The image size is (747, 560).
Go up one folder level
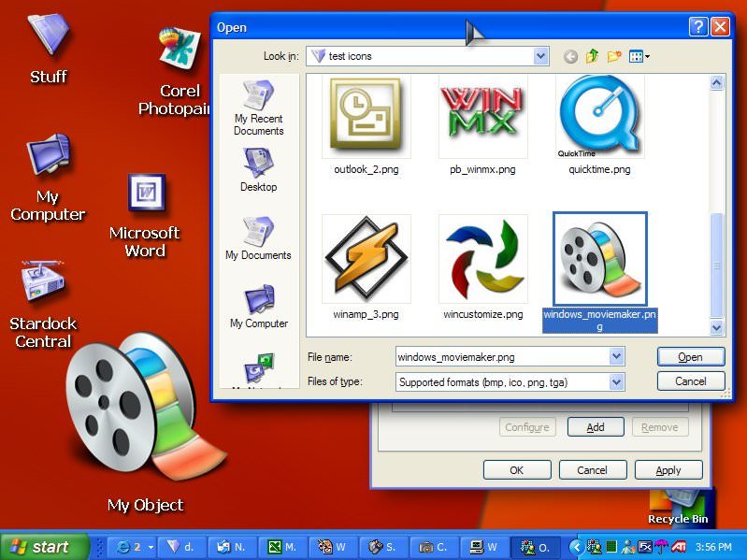[x=592, y=56]
